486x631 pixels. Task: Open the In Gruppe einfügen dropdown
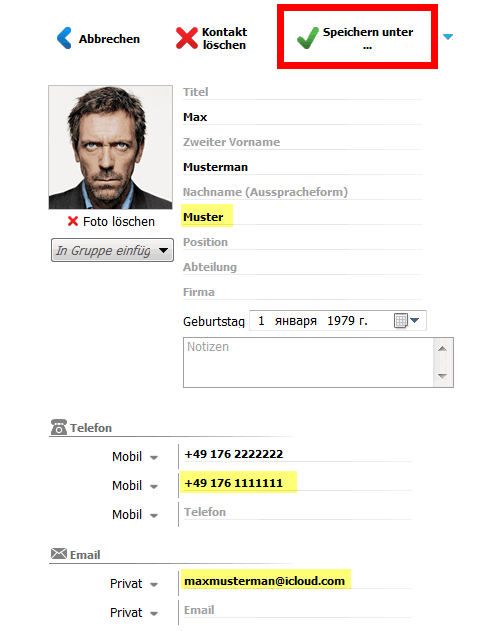pos(112,250)
